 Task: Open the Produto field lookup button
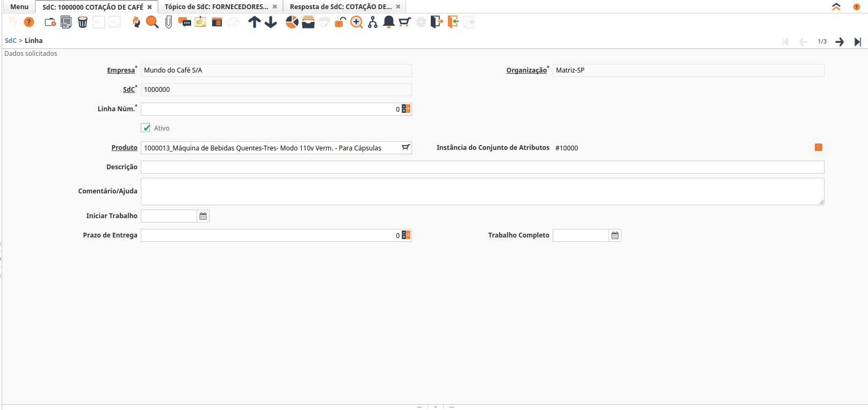[406, 148]
